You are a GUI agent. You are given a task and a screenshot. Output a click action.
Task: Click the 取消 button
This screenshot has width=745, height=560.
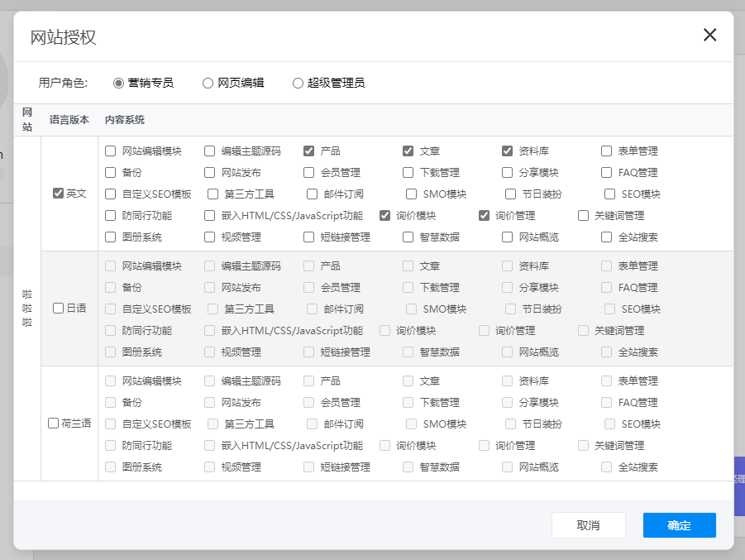coord(588,525)
